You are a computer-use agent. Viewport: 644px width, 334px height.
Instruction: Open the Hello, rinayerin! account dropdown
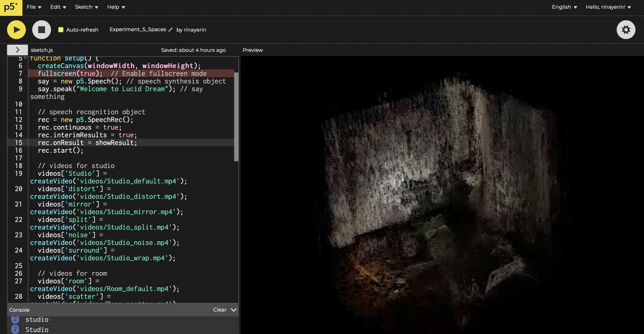click(608, 7)
